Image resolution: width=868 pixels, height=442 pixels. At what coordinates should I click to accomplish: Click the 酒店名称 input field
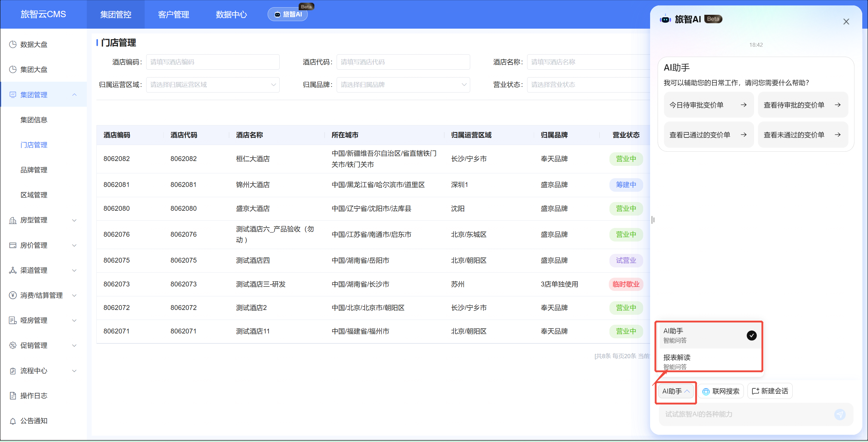[588, 62]
